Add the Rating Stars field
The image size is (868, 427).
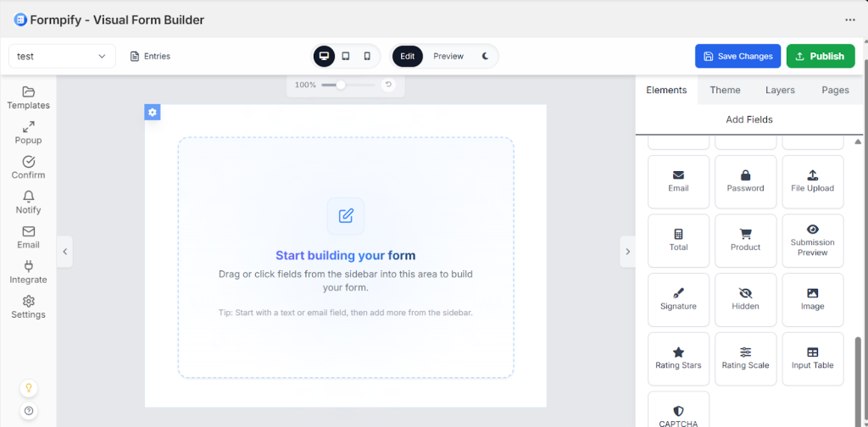click(x=678, y=358)
